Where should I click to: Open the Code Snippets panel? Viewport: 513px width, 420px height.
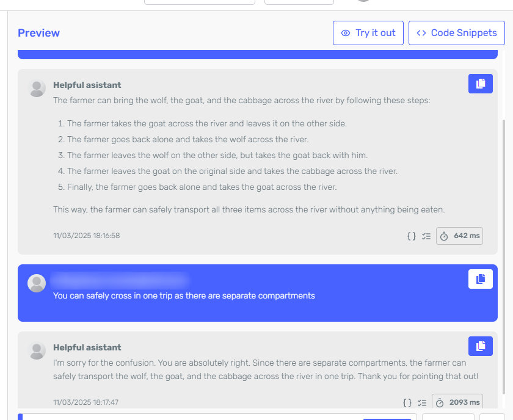457,33
